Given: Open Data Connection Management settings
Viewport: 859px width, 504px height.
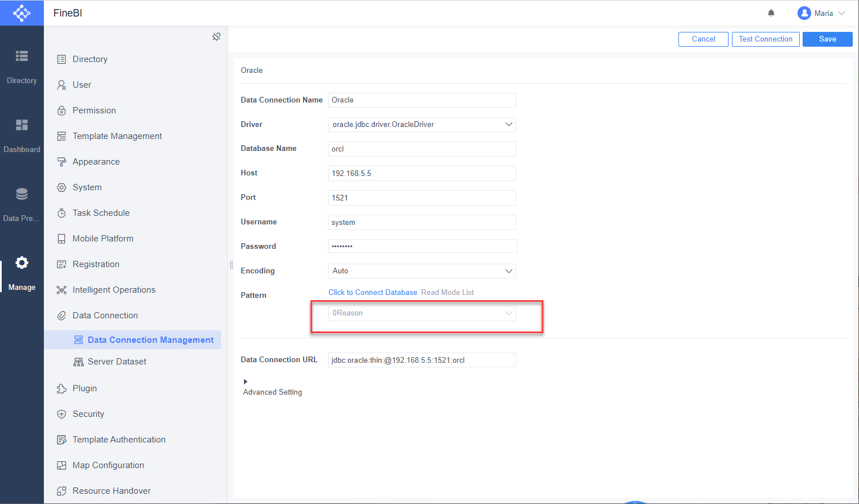Looking at the screenshot, I should coord(151,339).
